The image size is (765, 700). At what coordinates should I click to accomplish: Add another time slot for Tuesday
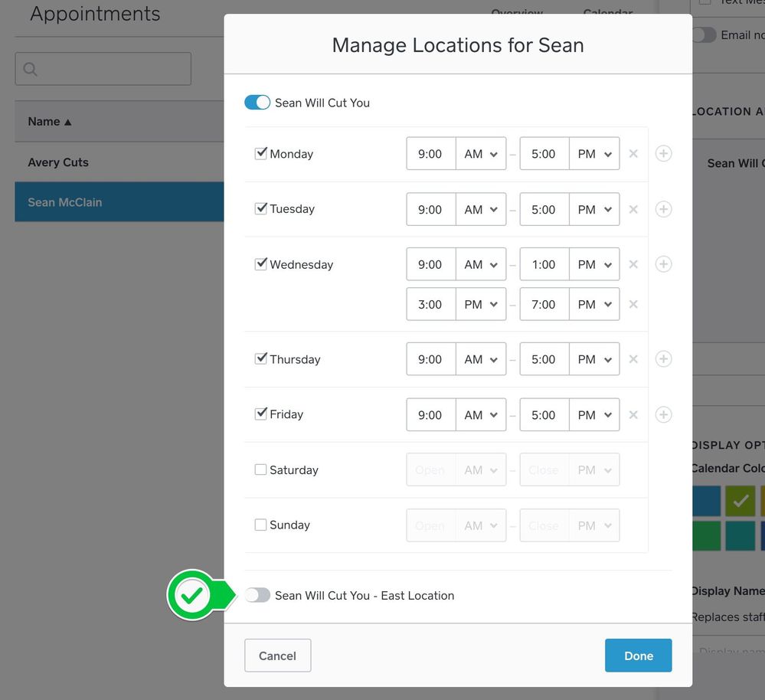point(663,209)
